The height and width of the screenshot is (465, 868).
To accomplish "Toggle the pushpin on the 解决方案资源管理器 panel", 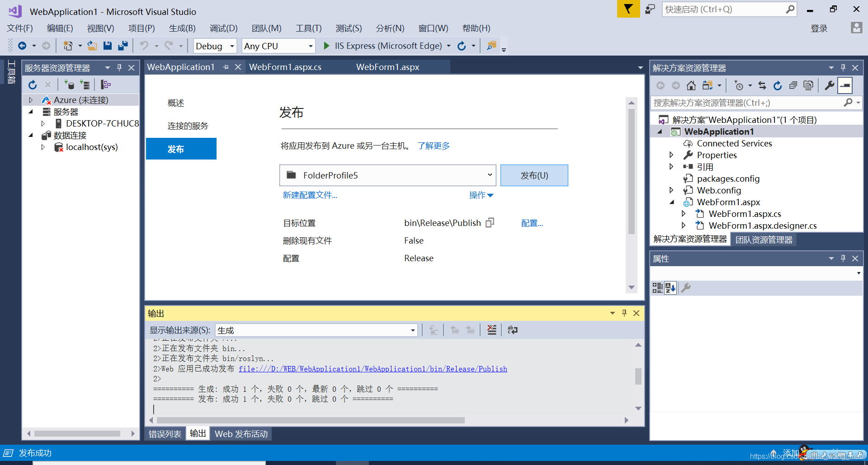I will click(843, 68).
